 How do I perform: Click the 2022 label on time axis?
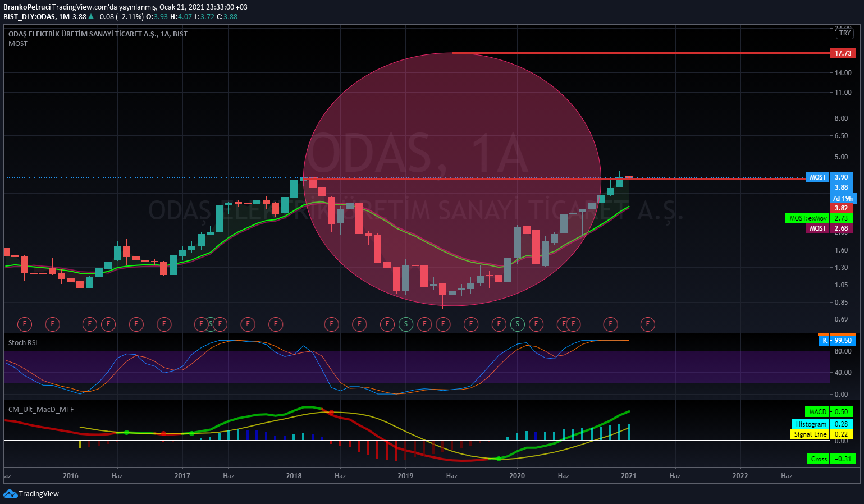click(x=740, y=476)
